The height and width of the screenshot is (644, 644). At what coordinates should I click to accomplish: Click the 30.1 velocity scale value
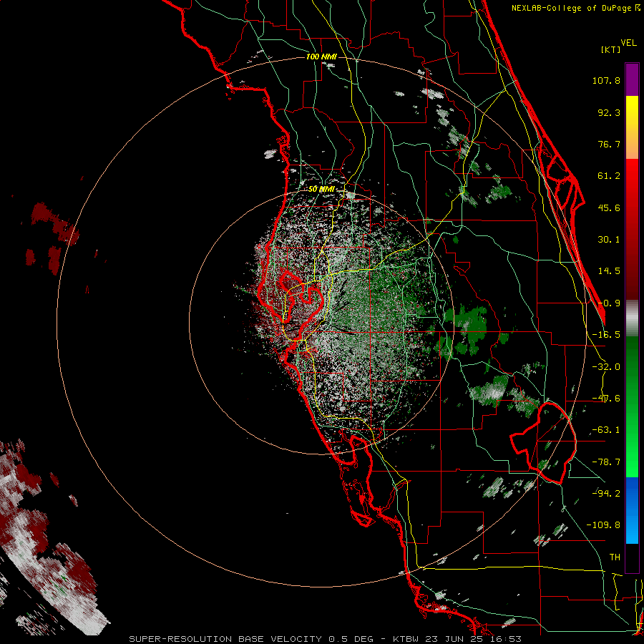pyautogui.click(x=609, y=240)
